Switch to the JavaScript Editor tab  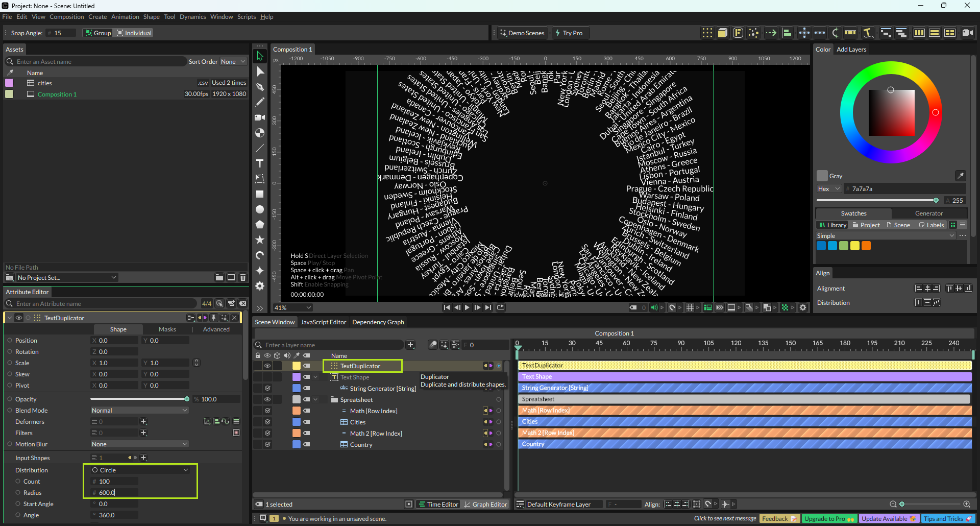[323, 322]
